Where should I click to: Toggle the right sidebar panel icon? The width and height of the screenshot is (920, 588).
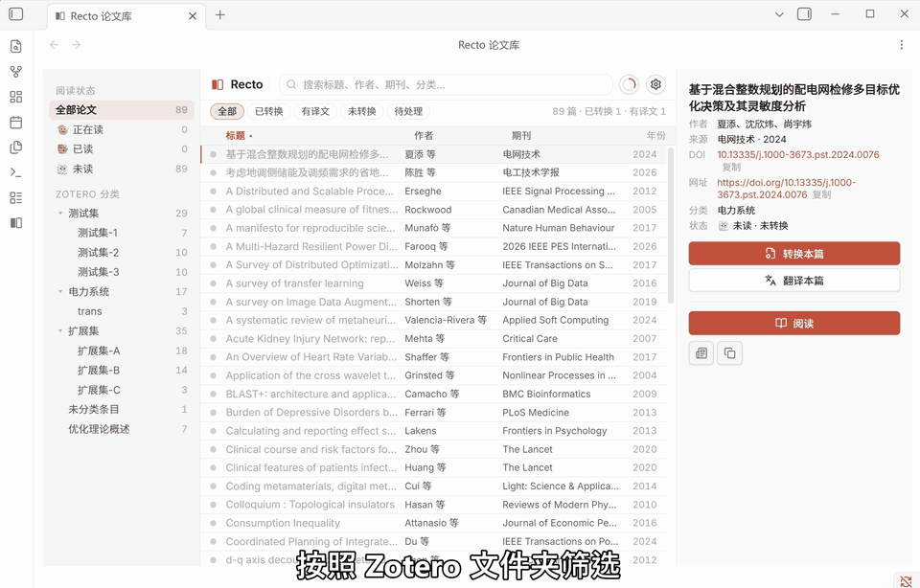[x=804, y=14]
